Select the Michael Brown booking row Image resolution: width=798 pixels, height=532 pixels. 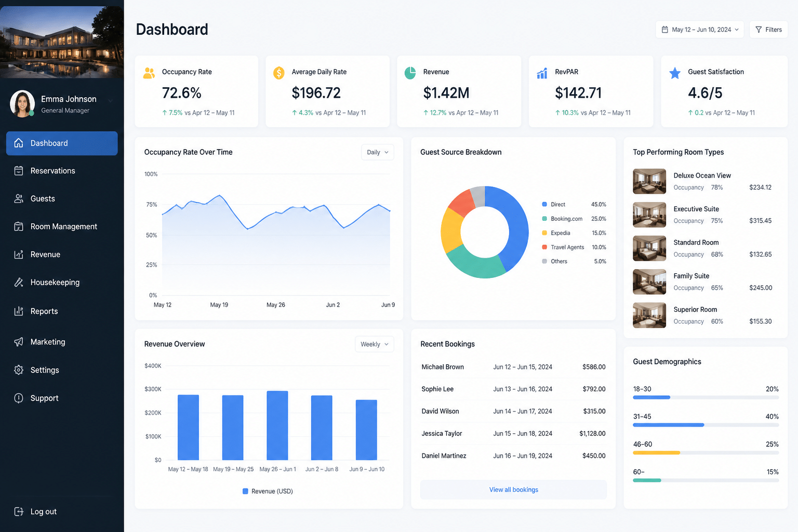click(x=513, y=367)
